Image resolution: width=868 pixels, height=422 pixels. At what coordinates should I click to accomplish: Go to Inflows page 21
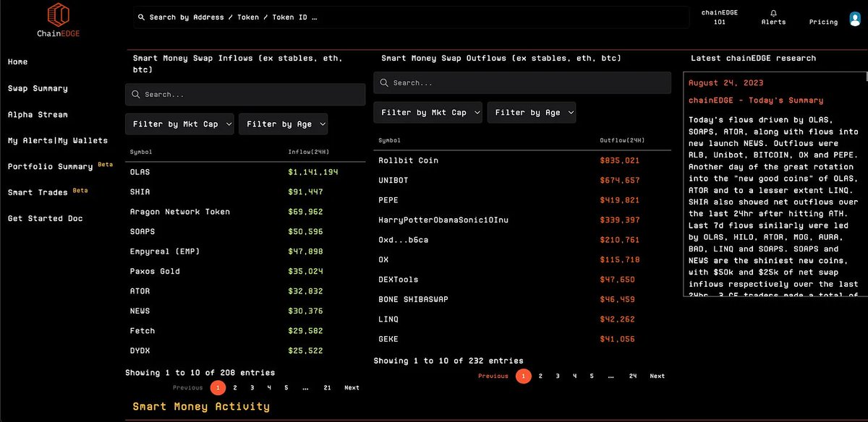coord(327,388)
